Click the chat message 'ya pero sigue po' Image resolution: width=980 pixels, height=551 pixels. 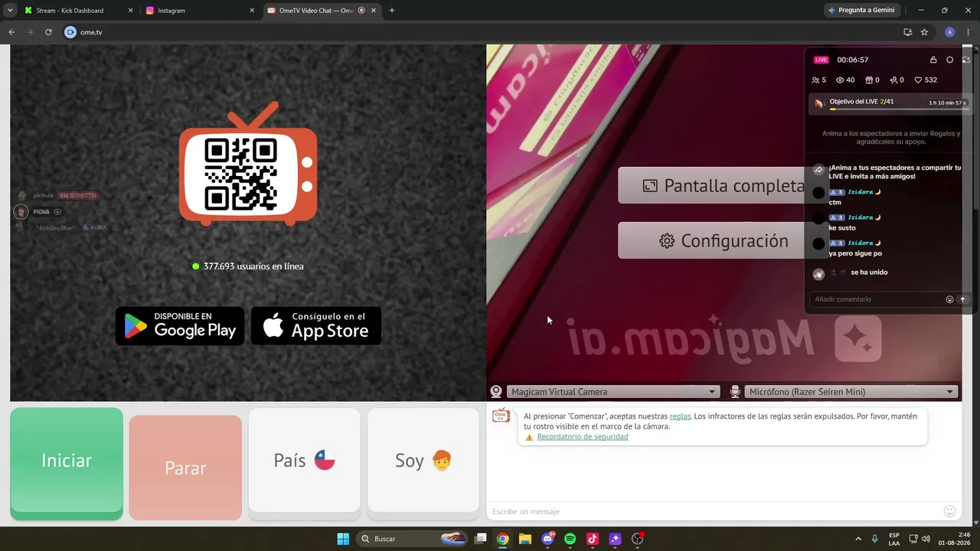pos(854,253)
